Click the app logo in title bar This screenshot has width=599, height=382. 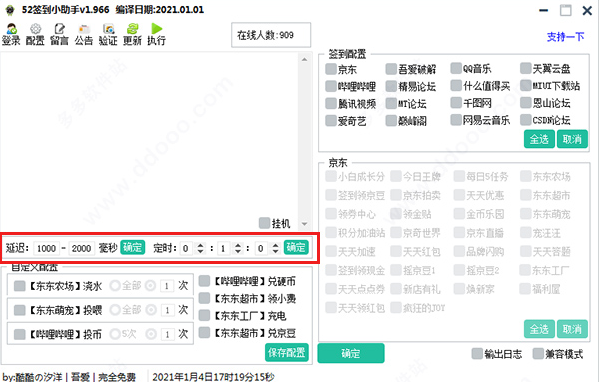[x=10, y=10]
